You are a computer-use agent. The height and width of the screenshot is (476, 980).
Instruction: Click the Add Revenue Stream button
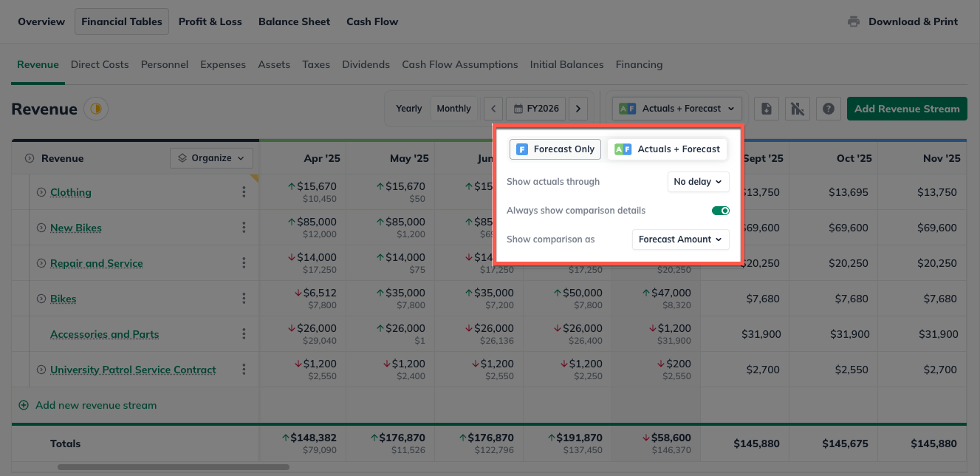pos(906,109)
